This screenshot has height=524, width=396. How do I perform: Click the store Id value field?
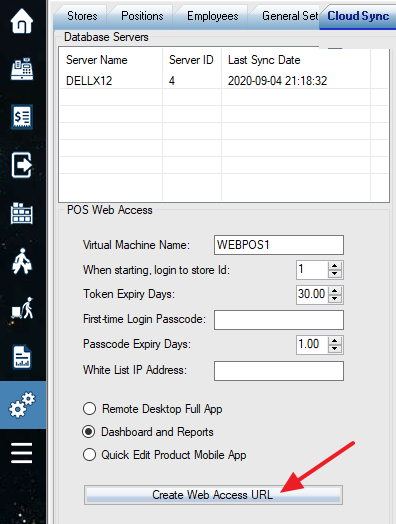click(x=312, y=270)
